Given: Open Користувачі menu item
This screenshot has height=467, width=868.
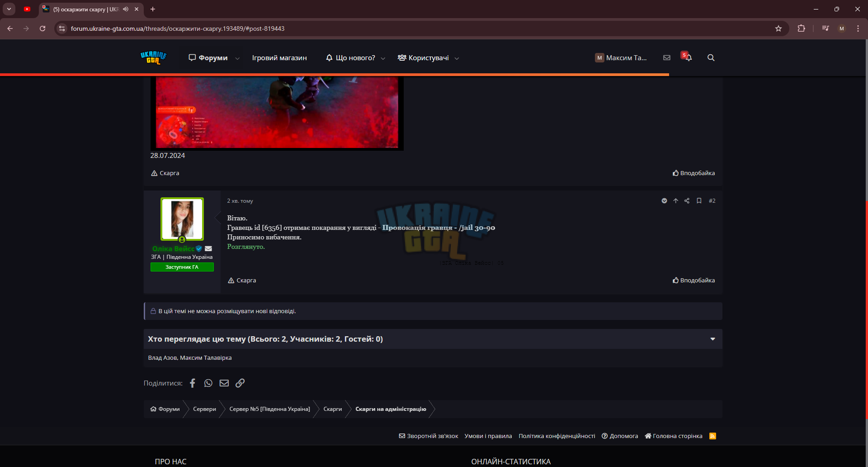Looking at the screenshot, I should [423, 58].
